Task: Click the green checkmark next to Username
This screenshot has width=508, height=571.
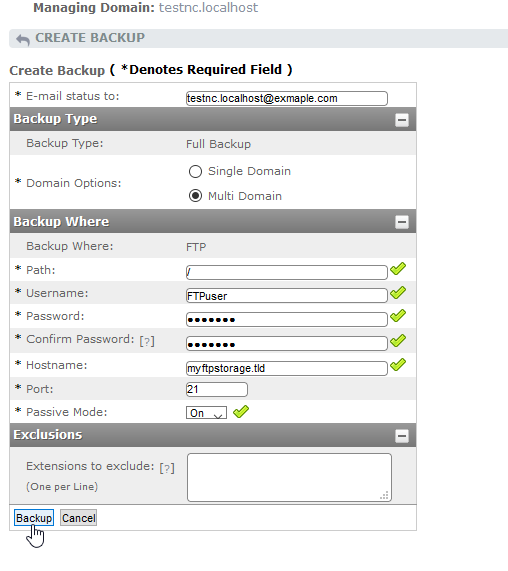Action: [398, 292]
